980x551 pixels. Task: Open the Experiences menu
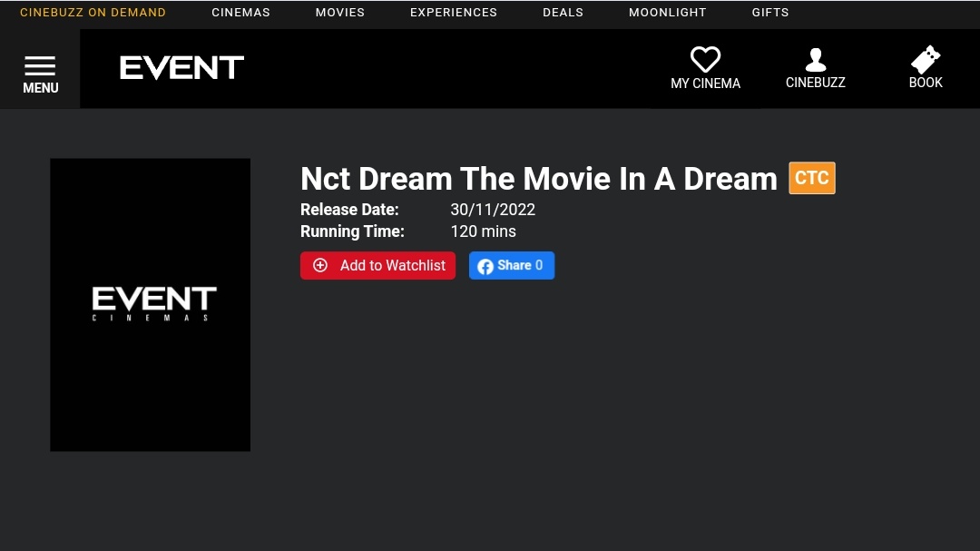pos(454,13)
